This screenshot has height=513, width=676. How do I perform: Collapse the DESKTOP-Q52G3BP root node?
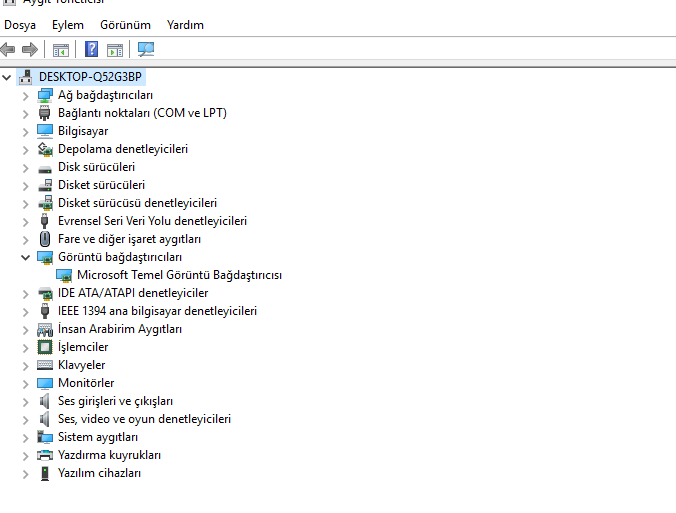[6, 78]
